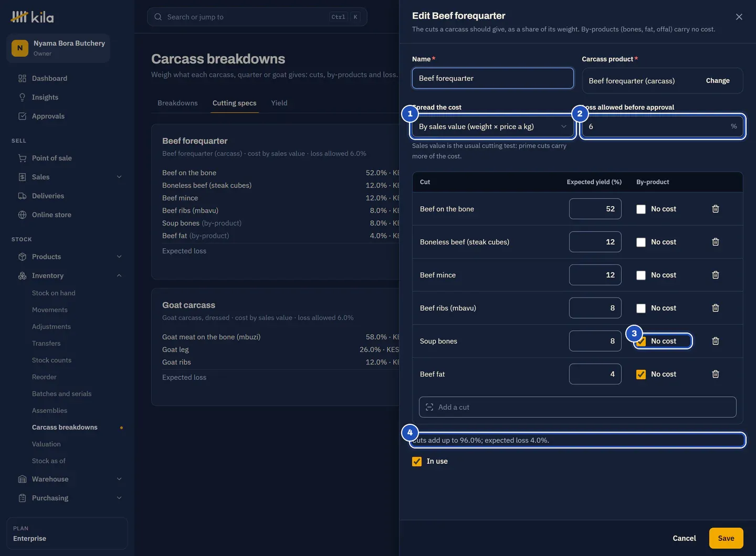
Task: Open the Spread the cost dropdown
Action: (492, 126)
